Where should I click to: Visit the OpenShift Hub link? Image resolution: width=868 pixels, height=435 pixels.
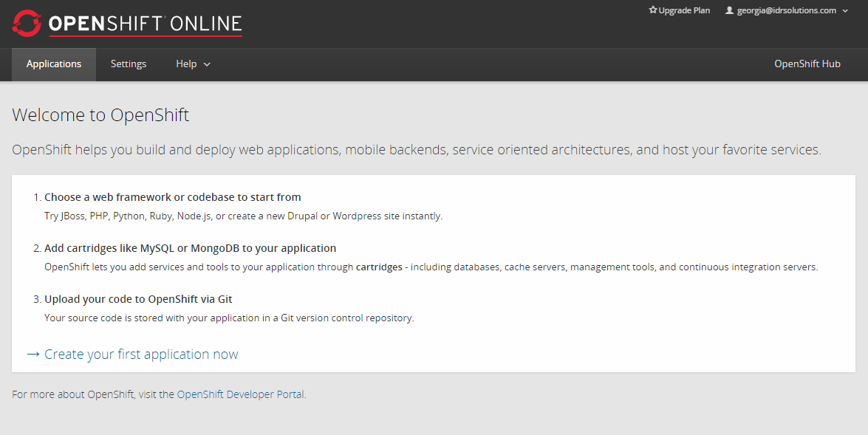point(807,64)
